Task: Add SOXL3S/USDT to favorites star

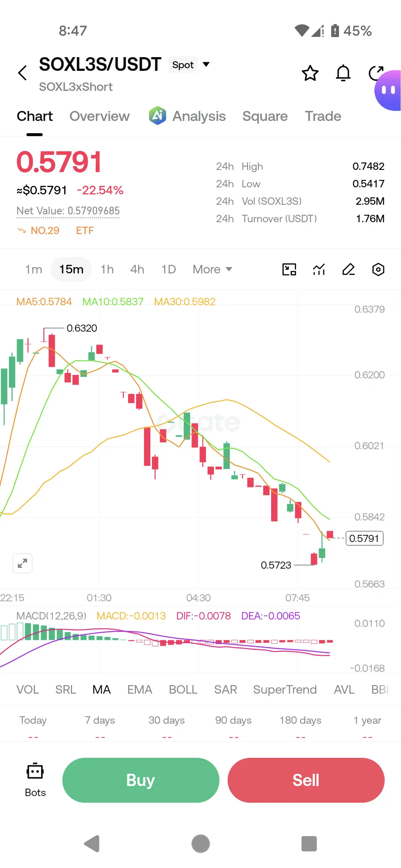Action: coord(310,73)
